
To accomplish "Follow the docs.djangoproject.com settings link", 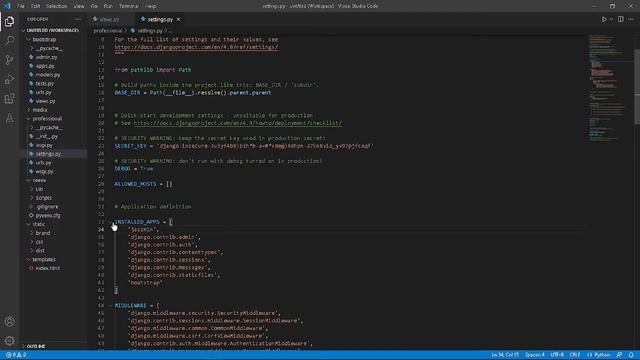I will click(x=196, y=47).
